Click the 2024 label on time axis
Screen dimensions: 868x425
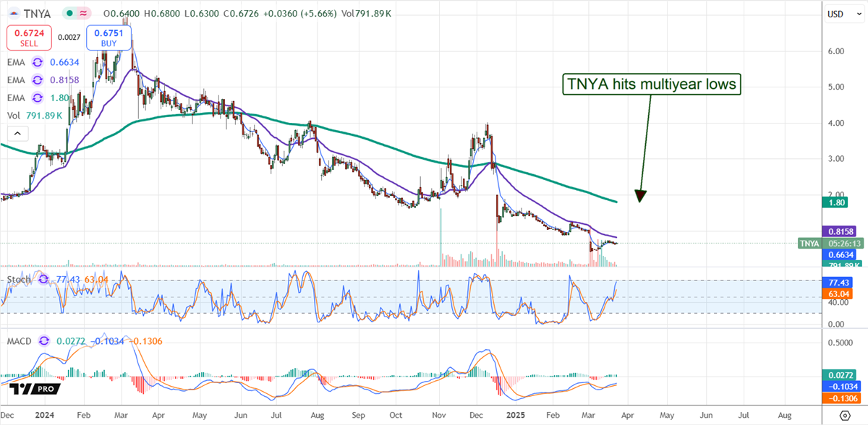click(46, 416)
